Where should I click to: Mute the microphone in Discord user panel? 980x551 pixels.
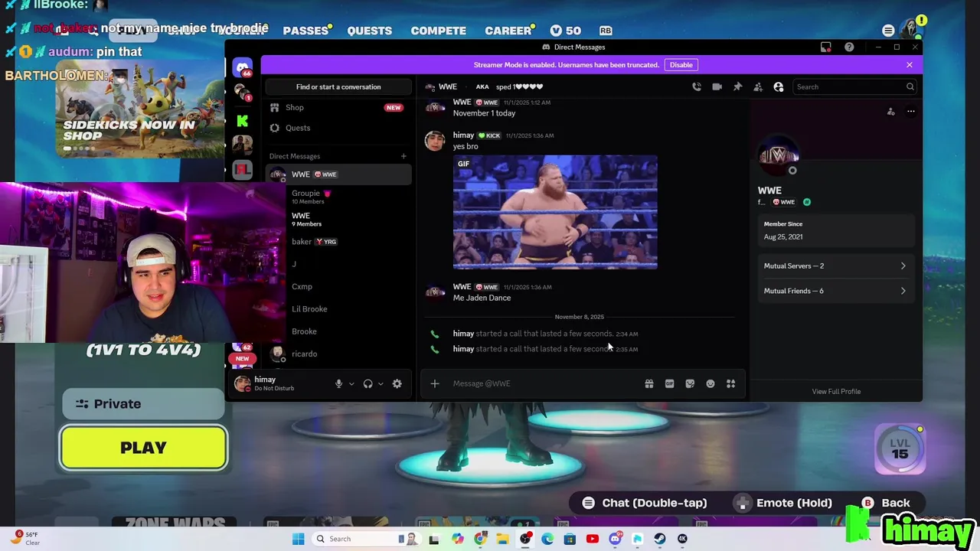tap(338, 384)
